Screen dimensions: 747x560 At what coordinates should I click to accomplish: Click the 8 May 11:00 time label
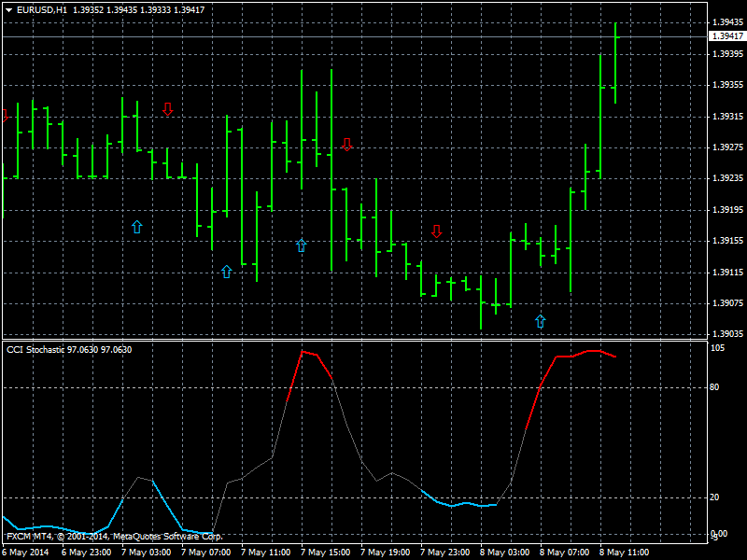624,553
